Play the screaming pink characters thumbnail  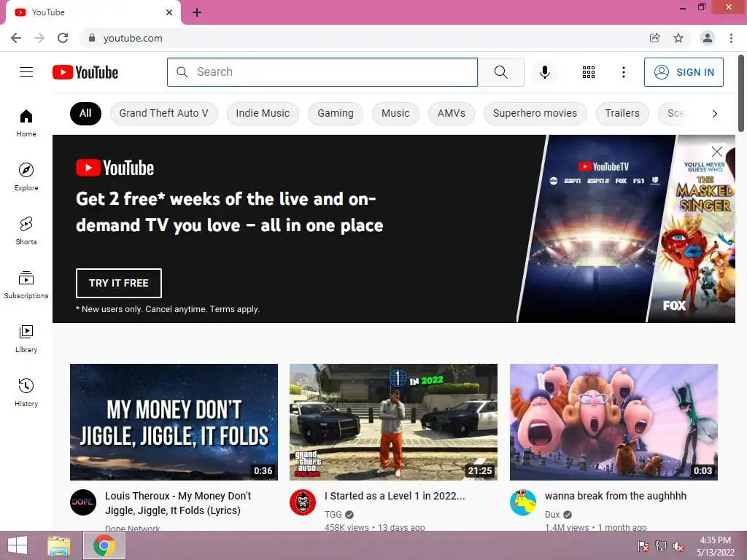tap(614, 422)
